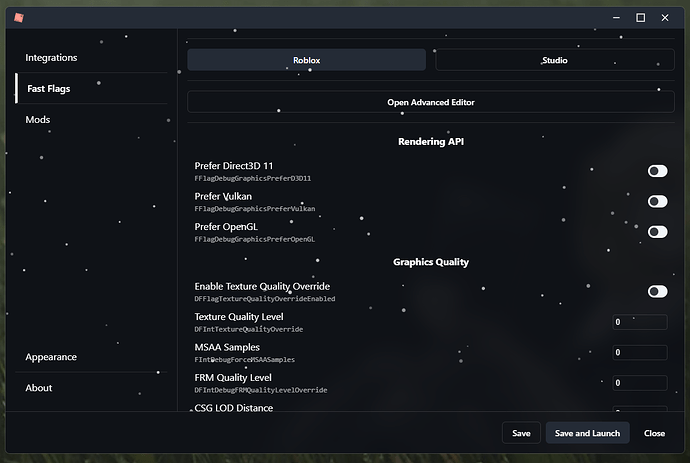The width and height of the screenshot is (690, 463).
Task: Open Advanced Editor
Action: point(430,102)
